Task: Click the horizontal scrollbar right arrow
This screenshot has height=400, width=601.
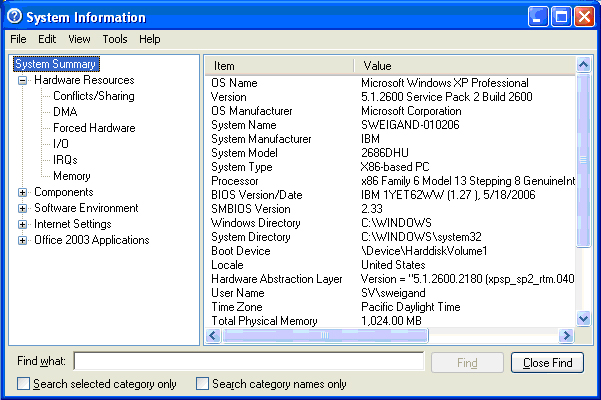Action: pyautogui.click(x=566, y=336)
